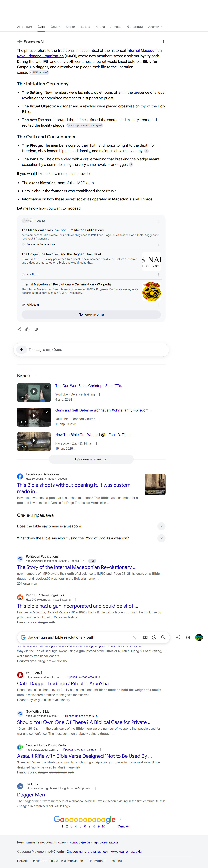Screen dimensions: 208x868
Task: Share the AI overview
Action: pos(19,329)
